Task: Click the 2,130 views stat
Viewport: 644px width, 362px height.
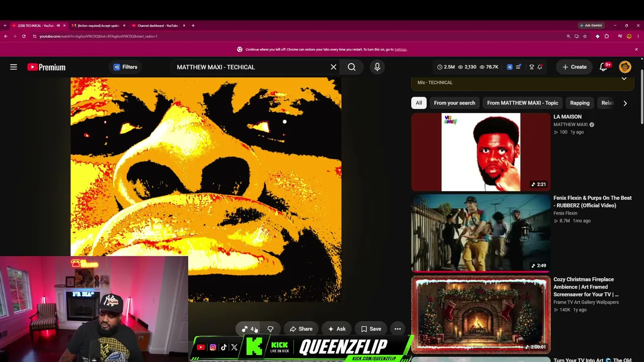Action: pyautogui.click(x=466, y=67)
